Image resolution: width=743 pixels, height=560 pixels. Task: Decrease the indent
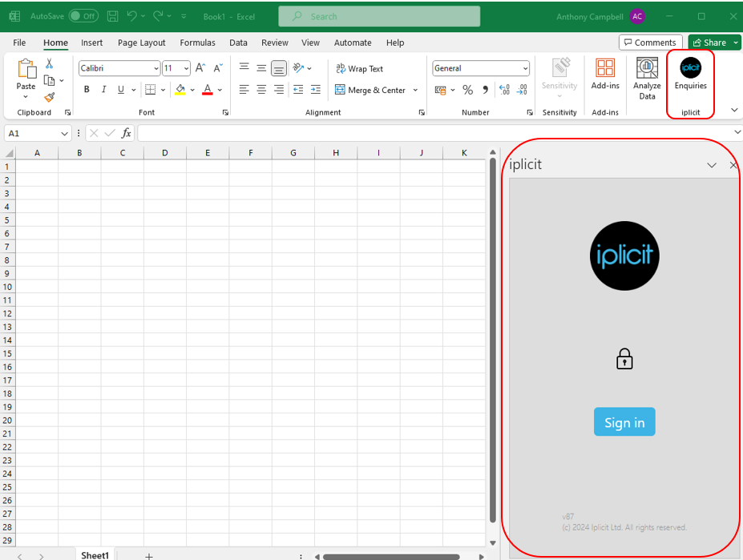click(x=298, y=90)
